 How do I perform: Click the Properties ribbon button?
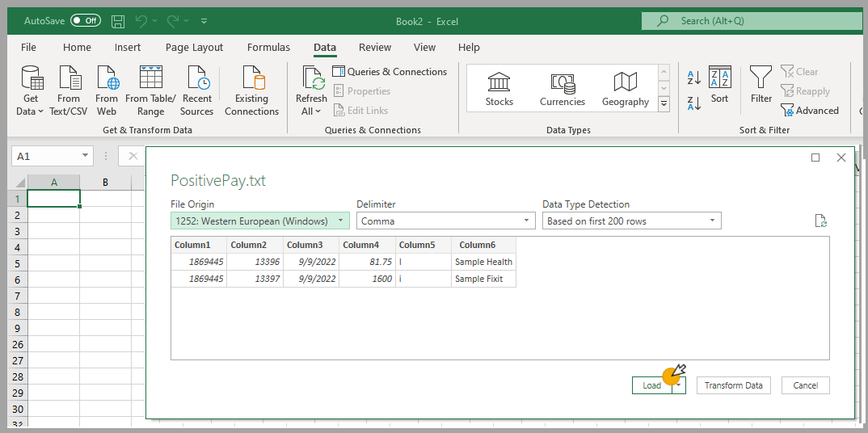[362, 91]
